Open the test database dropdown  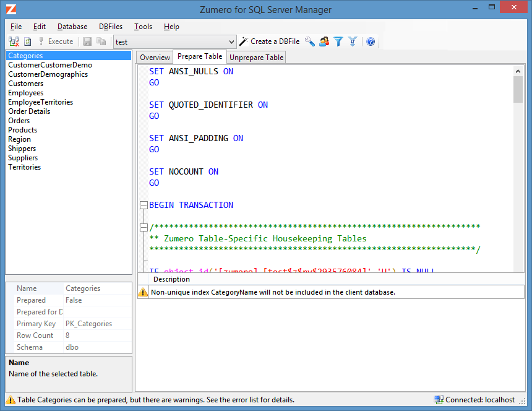pos(232,41)
